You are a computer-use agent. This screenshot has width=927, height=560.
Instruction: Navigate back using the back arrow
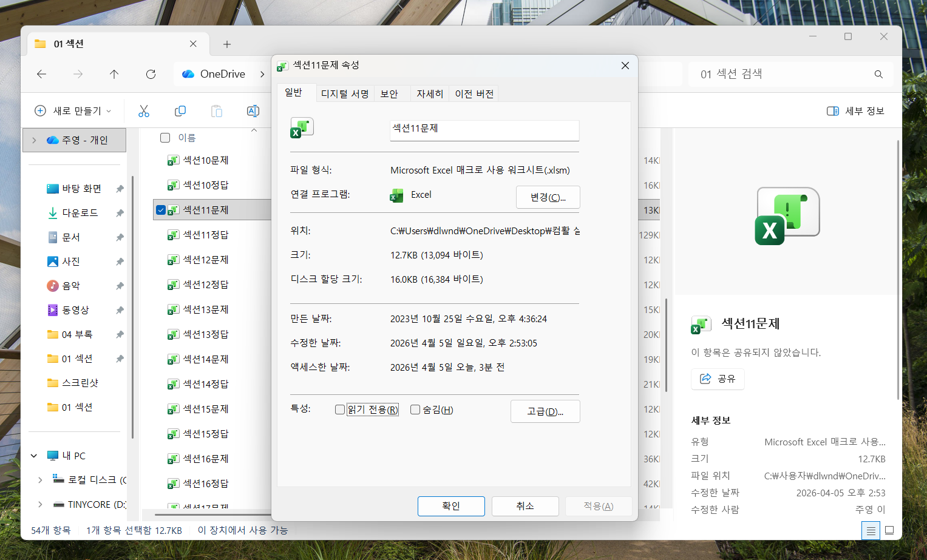click(41, 74)
